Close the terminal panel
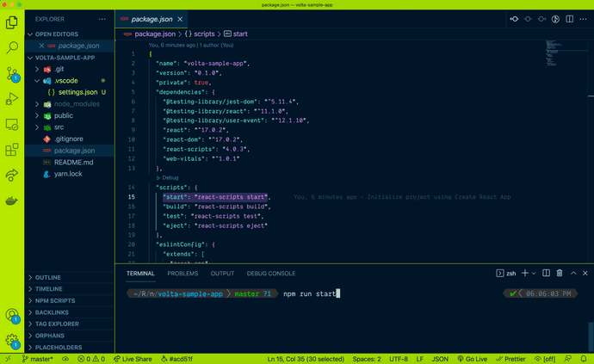The height and width of the screenshot is (364, 594). (x=585, y=273)
